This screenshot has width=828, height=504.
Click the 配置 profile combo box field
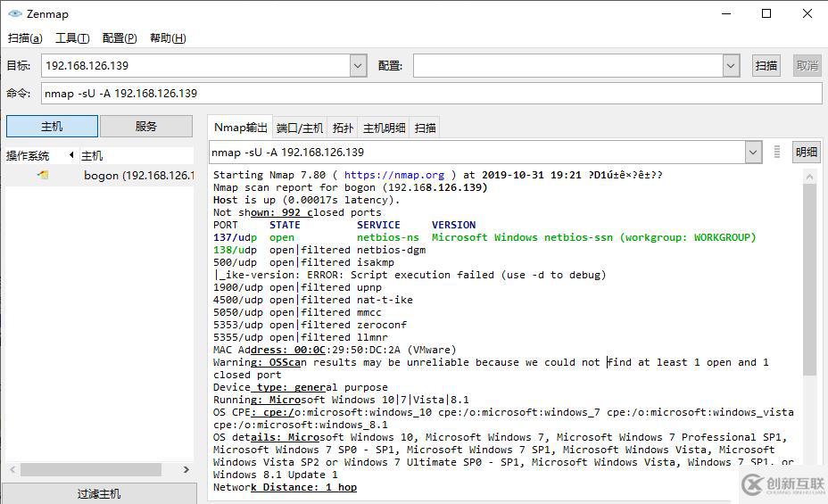click(568, 66)
